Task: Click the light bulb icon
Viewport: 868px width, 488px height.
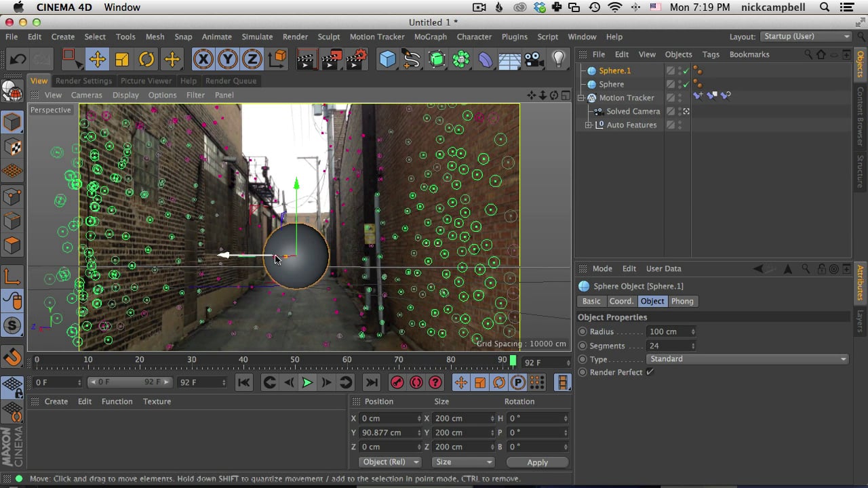Action: [558, 60]
